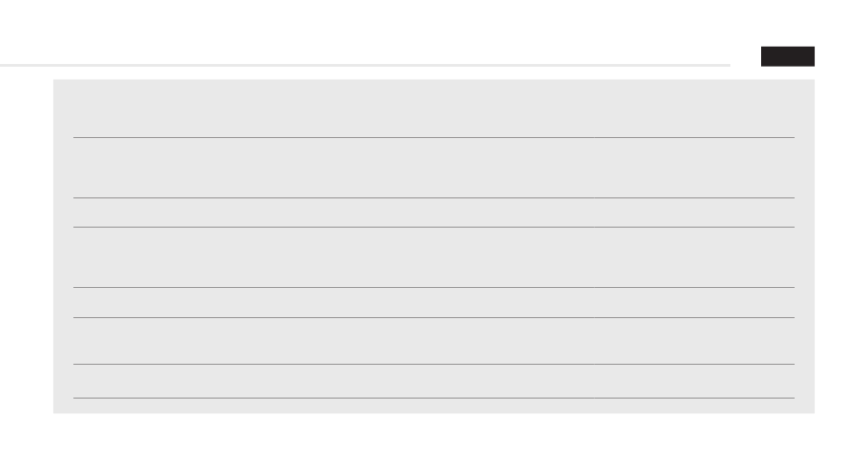The height and width of the screenshot is (468, 868).
Task: Select the fourth blank row of gray table
Action: tap(433, 258)
